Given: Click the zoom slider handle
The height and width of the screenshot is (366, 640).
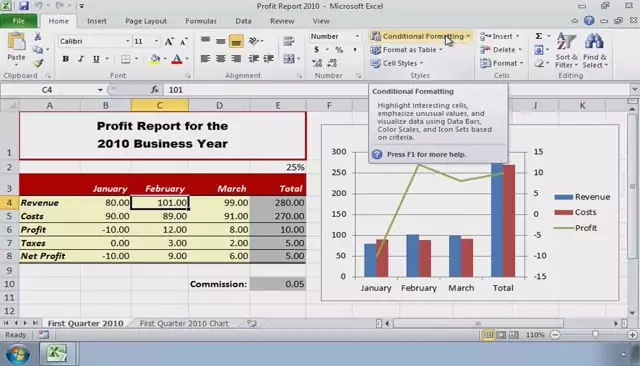Looking at the screenshot, I should 595,335.
